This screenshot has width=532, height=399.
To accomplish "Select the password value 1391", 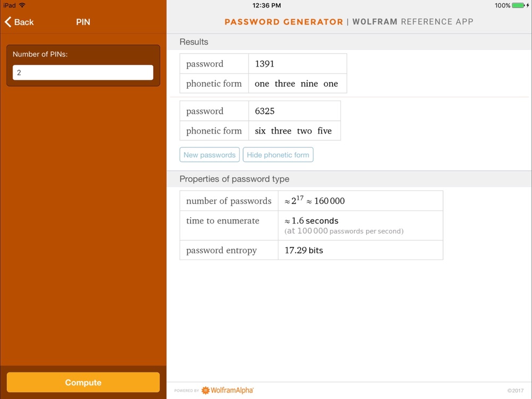I will pyautogui.click(x=264, y=64).
